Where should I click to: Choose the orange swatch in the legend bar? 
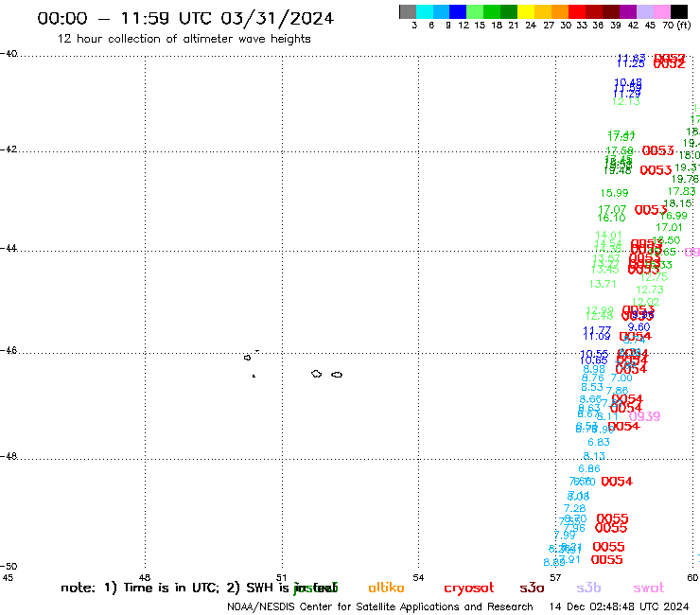(560, 11)
